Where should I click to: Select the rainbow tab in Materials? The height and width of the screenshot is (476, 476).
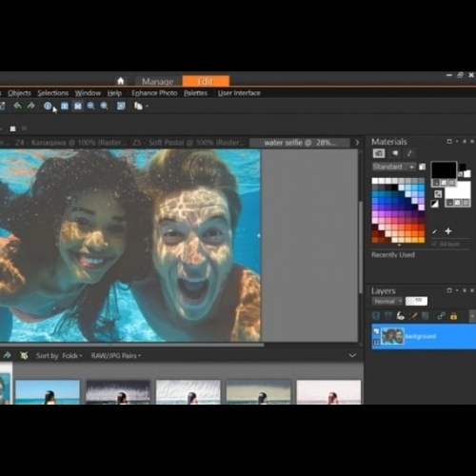coord(409,153)
